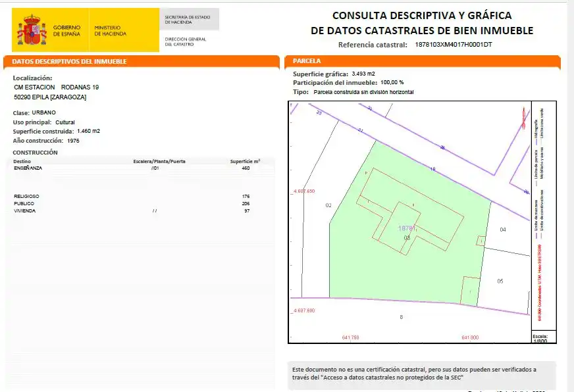Click Uso principal value Cultural
The width and height of the screenshot is (574, 392).
coord(65,122)
